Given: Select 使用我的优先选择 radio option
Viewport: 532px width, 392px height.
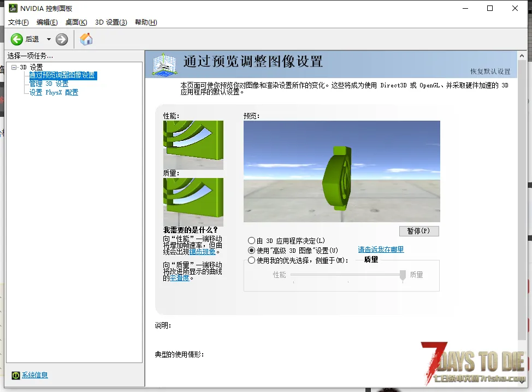Looking at the screenshot, I should coord(251,260).
